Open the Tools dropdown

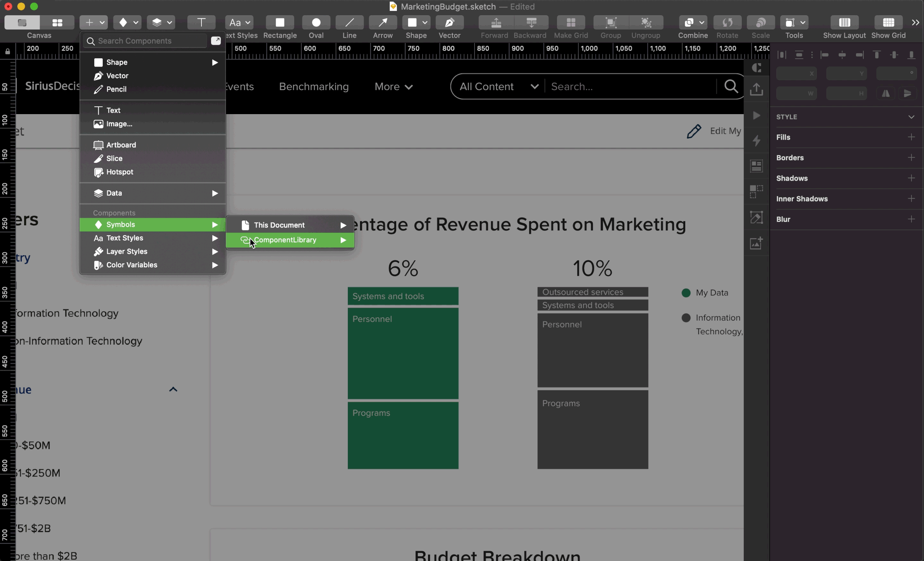point(794,23)
